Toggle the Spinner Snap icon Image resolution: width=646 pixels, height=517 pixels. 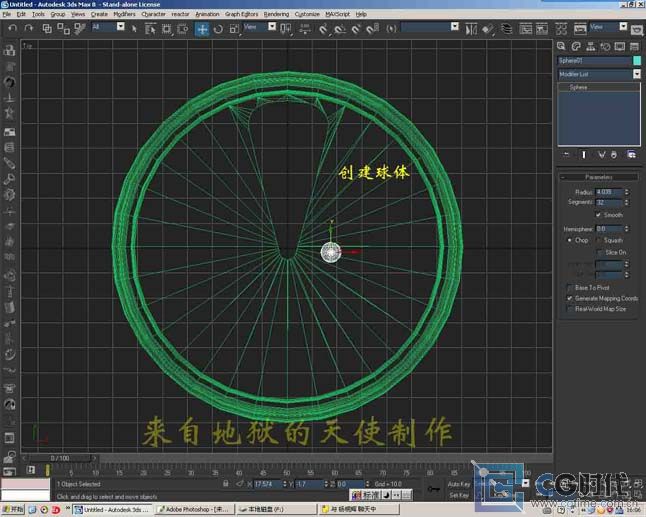(372, 29)
